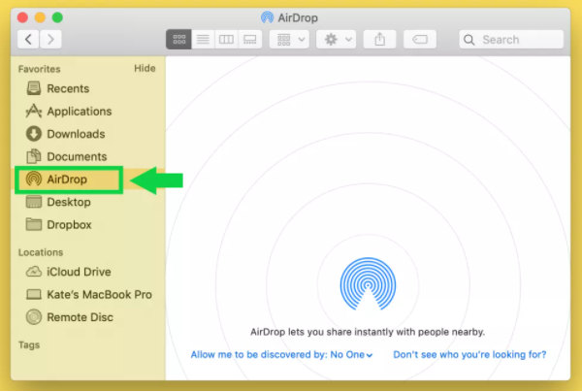The height and width of the screenshot is (392, 582).
Task: Click the Share toolbar button
Action: click(379, 40)
